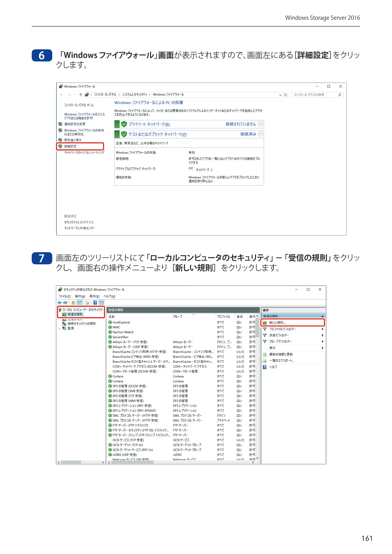Click the funnel icon for グループでフィルター

(265, 341)
